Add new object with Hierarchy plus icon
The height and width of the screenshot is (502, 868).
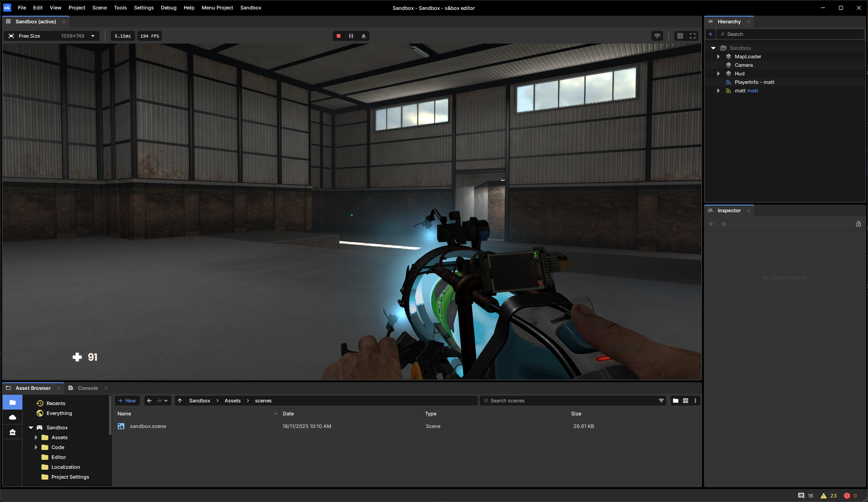[711, 34]
